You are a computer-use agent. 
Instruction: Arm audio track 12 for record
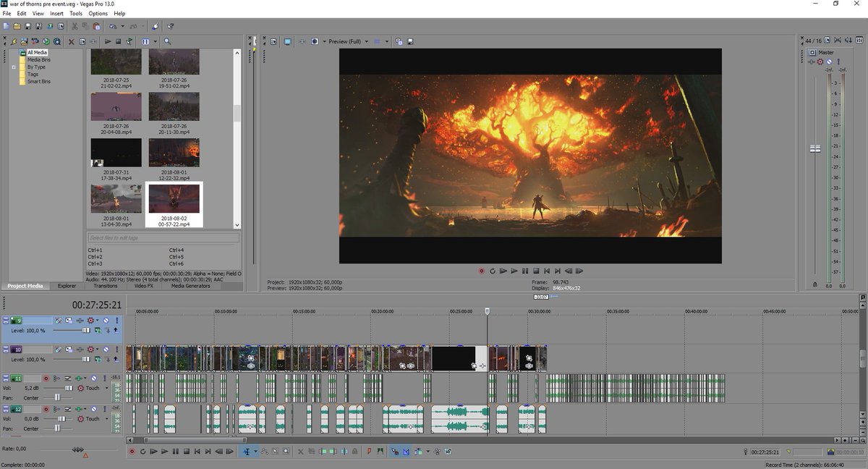click(46, 409)
